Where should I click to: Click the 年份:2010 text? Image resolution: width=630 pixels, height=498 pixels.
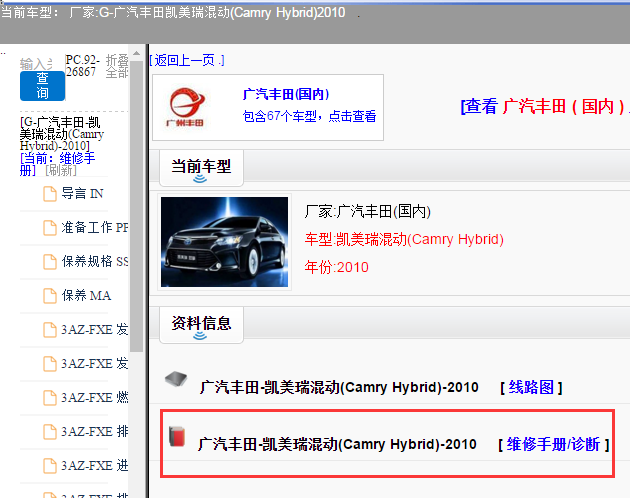pyautogui.click(x=336, y=267)
